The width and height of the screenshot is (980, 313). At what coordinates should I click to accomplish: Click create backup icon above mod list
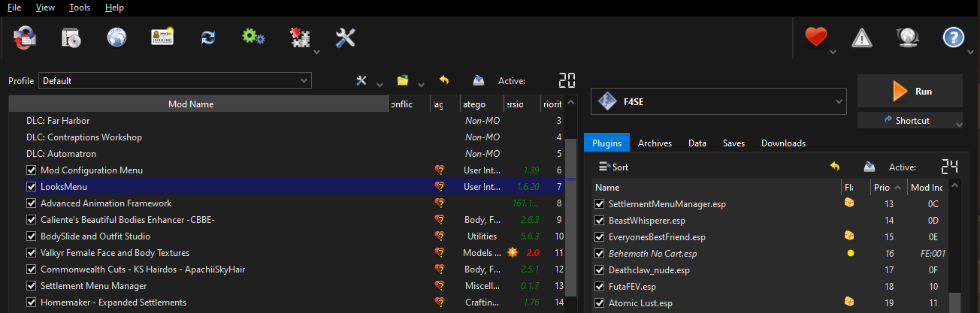tap(478, 80)
